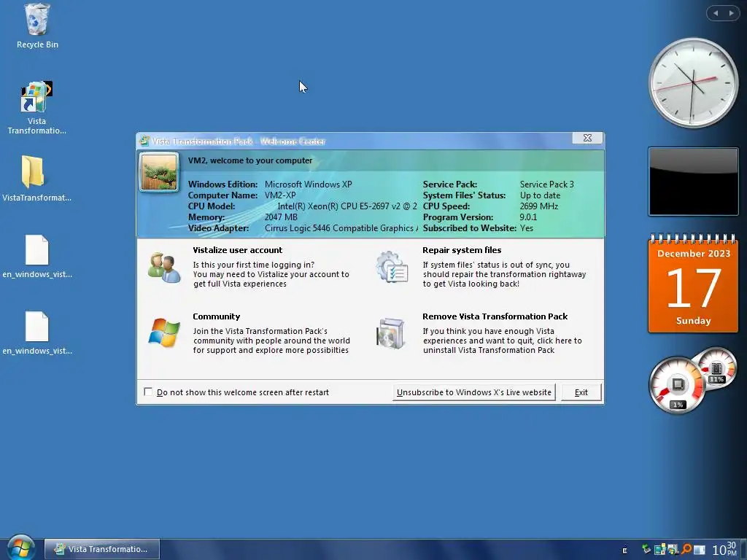Viewport: 747px width, 560px height.
Task: Click the 'Service Pack 3' value text
Action: tap(546, 184)
